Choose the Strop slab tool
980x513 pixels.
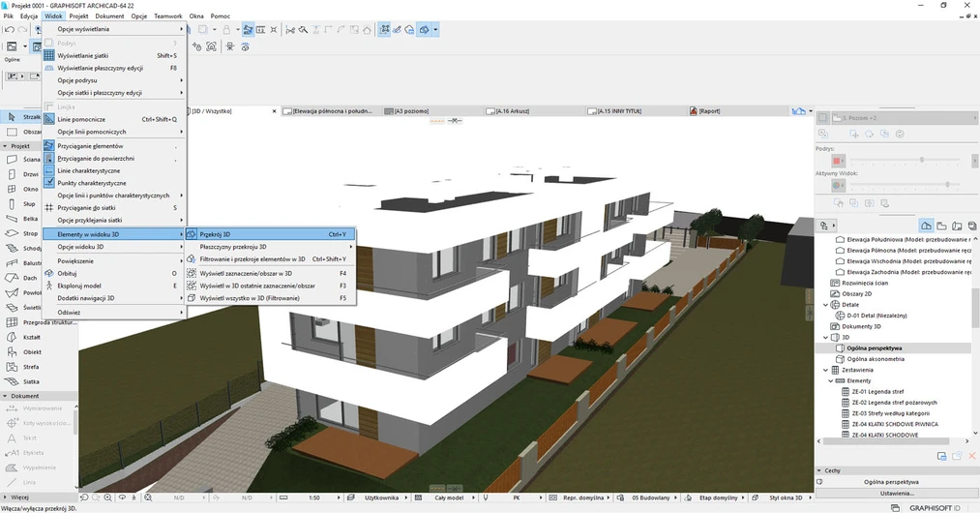pyautogui.click(x=21, y=233)
